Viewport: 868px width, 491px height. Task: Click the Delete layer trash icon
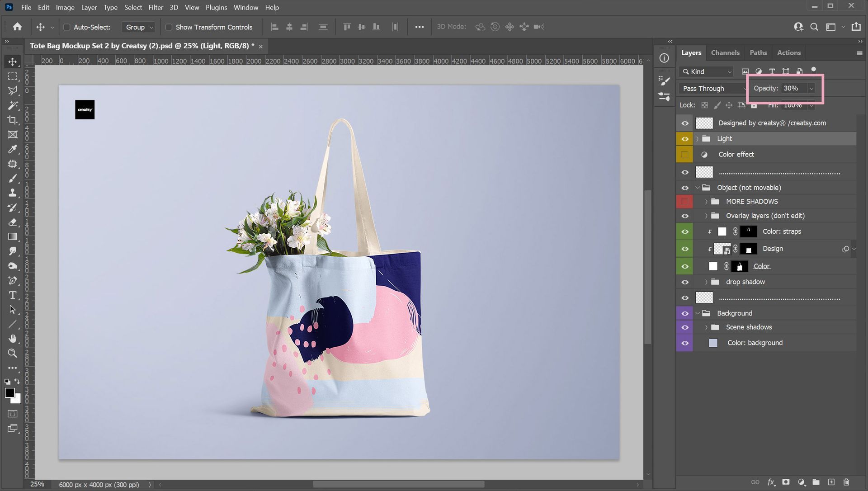point(846,482)
